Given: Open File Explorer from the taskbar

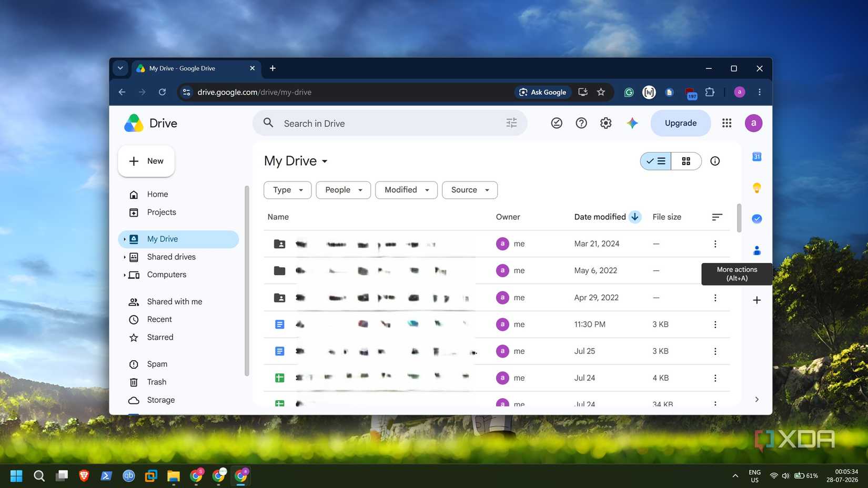Looking at the screenshot, I should [174, 476].
